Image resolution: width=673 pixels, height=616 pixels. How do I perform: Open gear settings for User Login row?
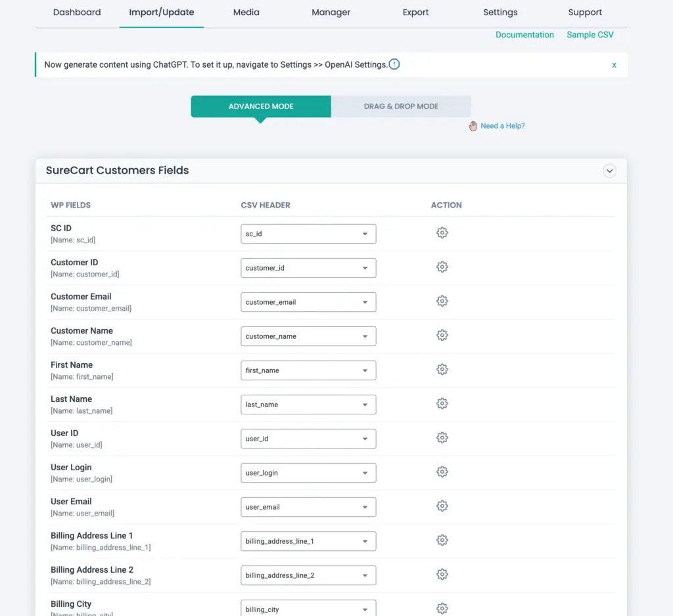click(x=442, y=472)
